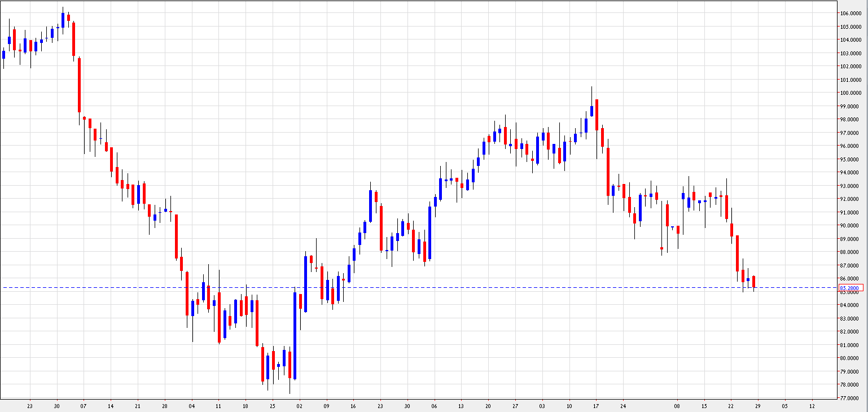Click the 03 date axis label
Viewport: 868px width, 412px height.
[542, 406]
